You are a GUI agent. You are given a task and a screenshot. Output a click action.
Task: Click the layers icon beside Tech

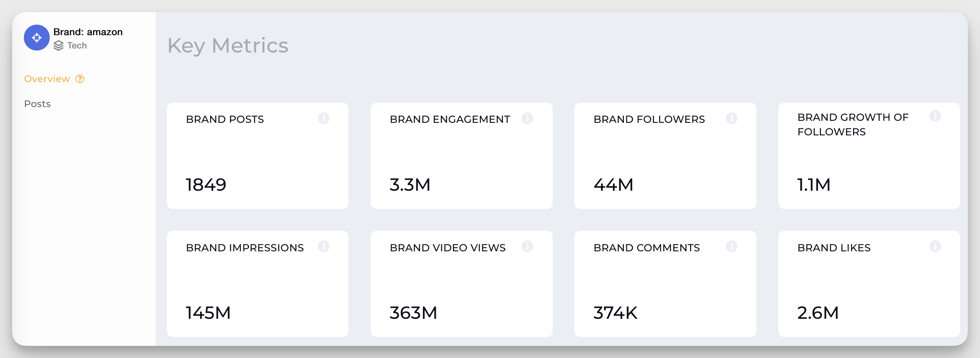click(59, 46)
